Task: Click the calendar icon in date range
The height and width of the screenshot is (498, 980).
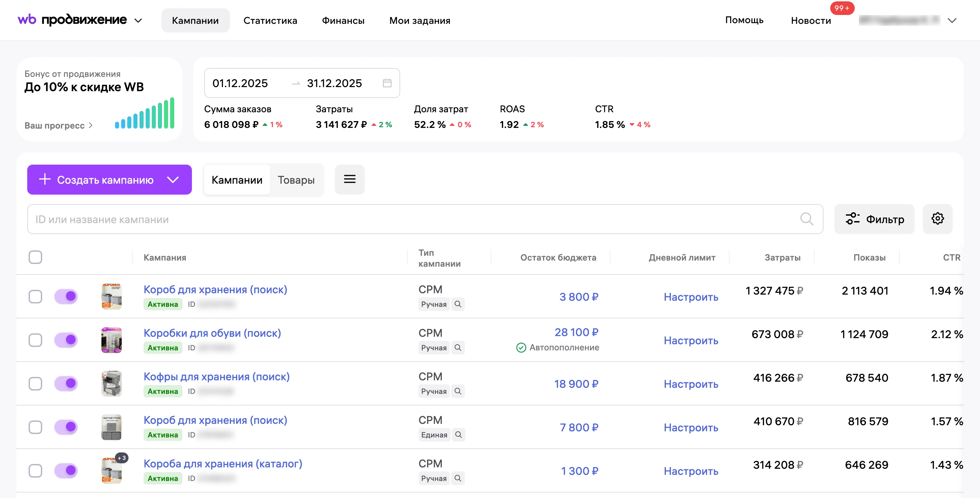Action: coord(387,83)
